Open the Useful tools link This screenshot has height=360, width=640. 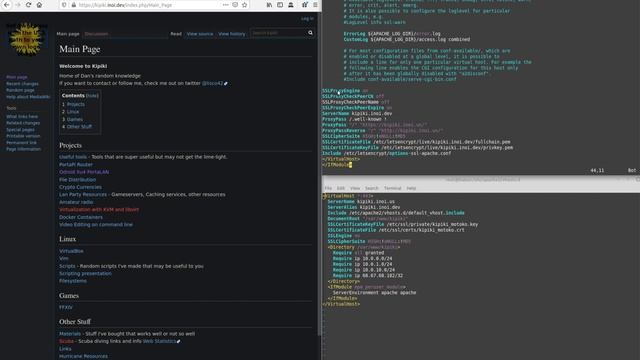click(x=73, y=157)
